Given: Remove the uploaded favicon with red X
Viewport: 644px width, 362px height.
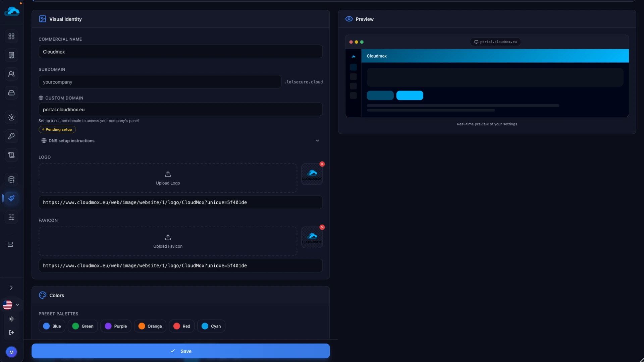Looking at the screenshot, I should click(x=322, y=227).
